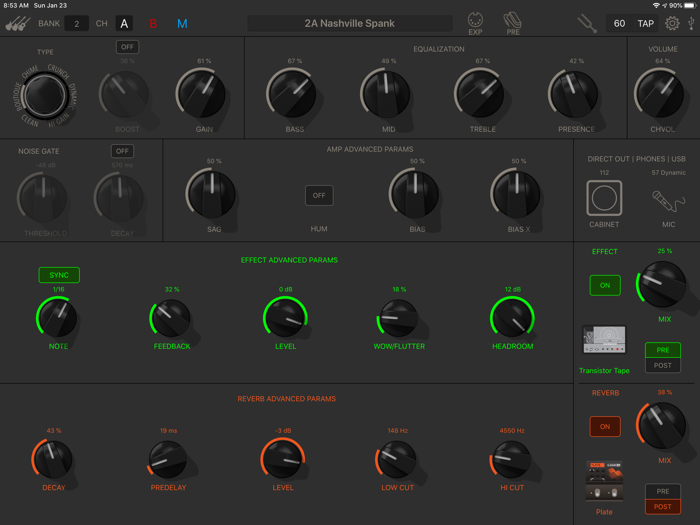700x525 pixels.
Task: Open the BANK 2 number selector
Action: [76, 23]
